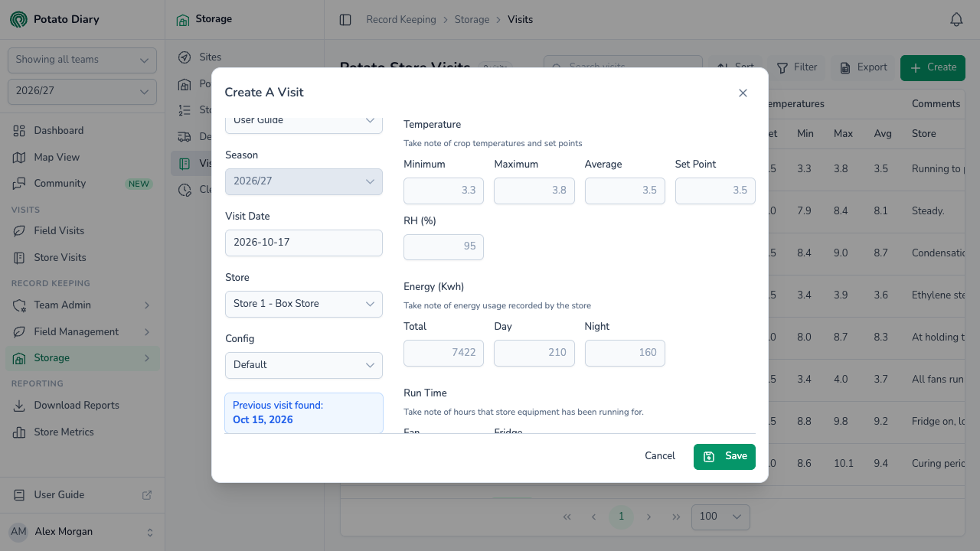980x551 pixels.
Task: Save the new visit
Action: (724, 456)
